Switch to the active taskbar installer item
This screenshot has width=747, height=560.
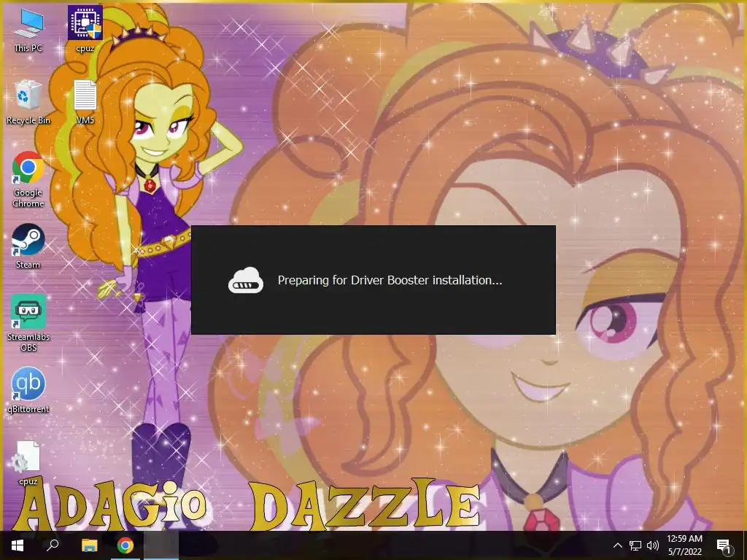[161, 545]
